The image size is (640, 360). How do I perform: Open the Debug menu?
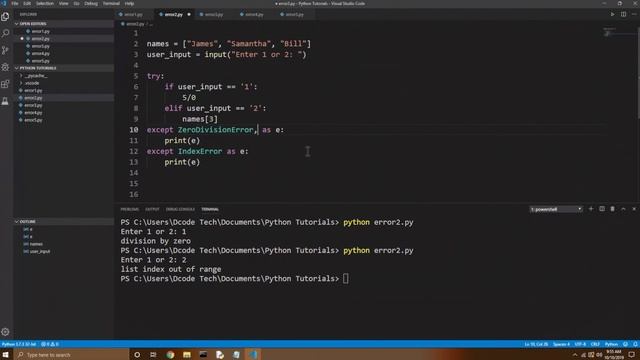(91, 3)
